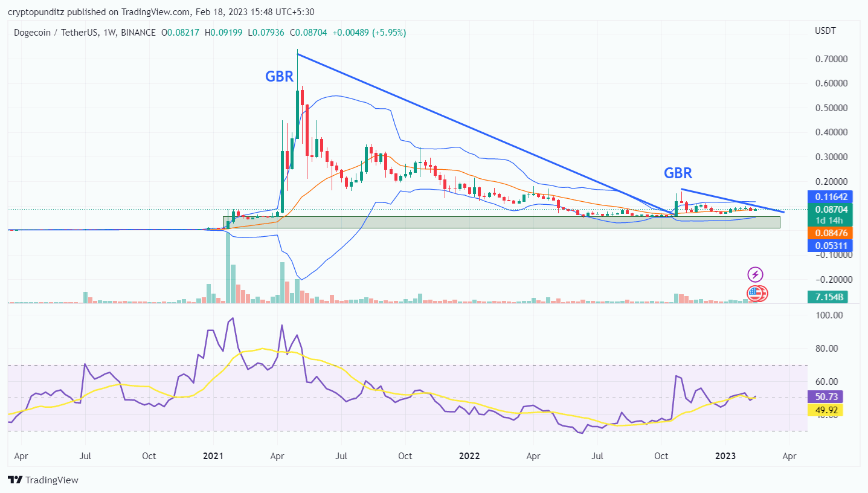The image size is (868, 493).
Task: Select the green 0.08704 current price label
Action: 830,210
